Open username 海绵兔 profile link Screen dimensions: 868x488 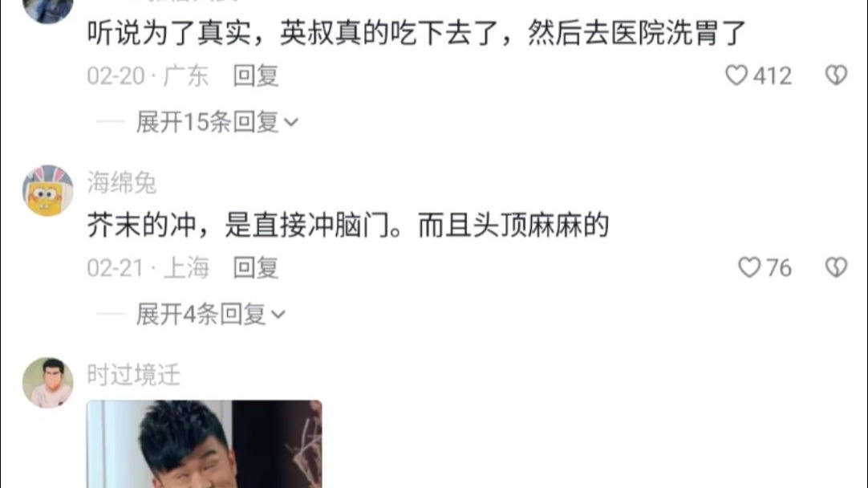pyautogui.click(x=122, y=182)
